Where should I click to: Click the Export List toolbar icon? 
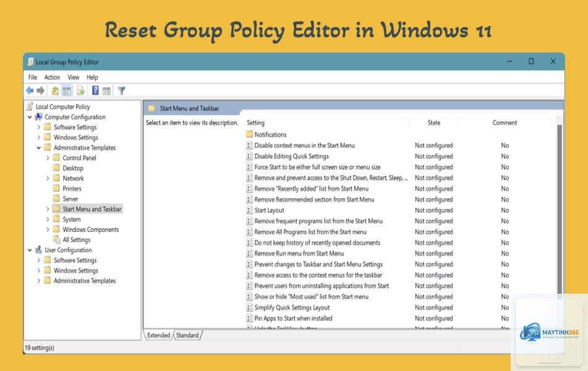click(x=80, y=91)
